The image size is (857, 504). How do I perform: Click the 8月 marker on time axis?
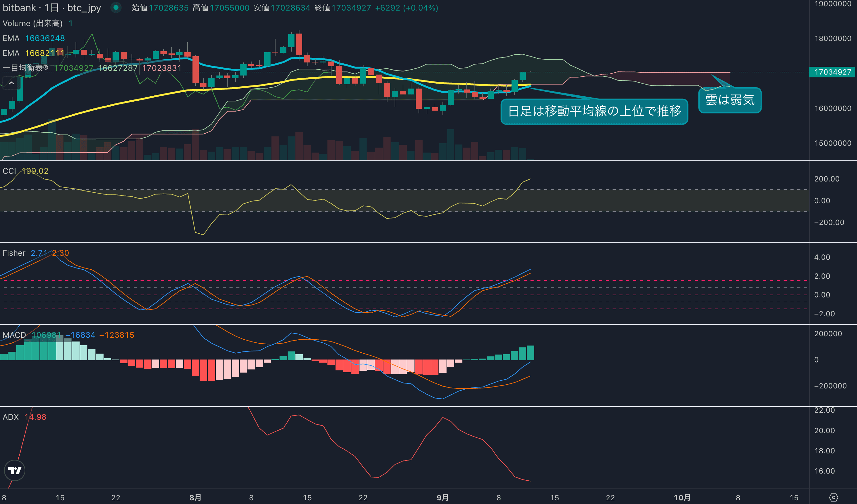(x=195, y=497)
